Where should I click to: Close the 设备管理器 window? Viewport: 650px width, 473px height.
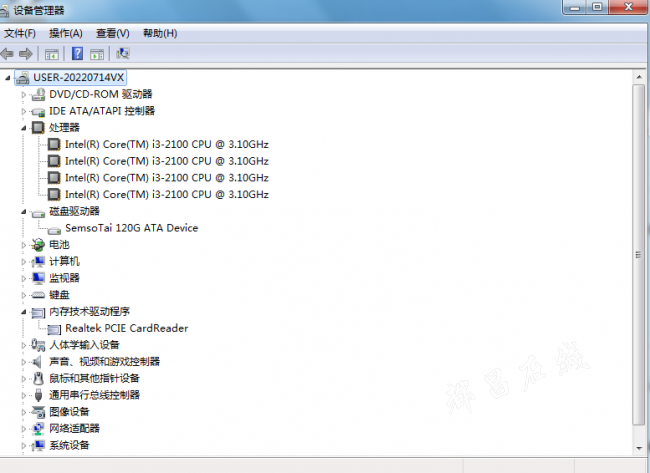coord(628,7)
